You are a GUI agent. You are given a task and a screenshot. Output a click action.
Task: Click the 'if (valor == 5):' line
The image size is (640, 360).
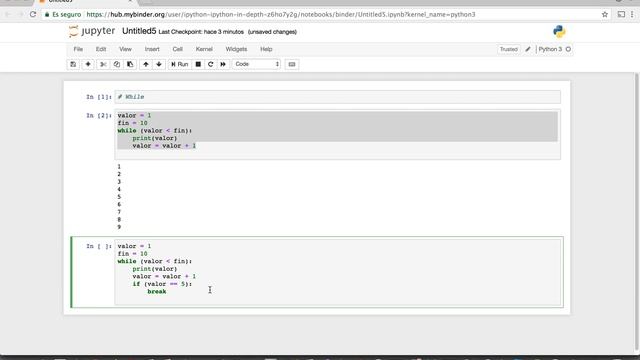click(162, 284)
